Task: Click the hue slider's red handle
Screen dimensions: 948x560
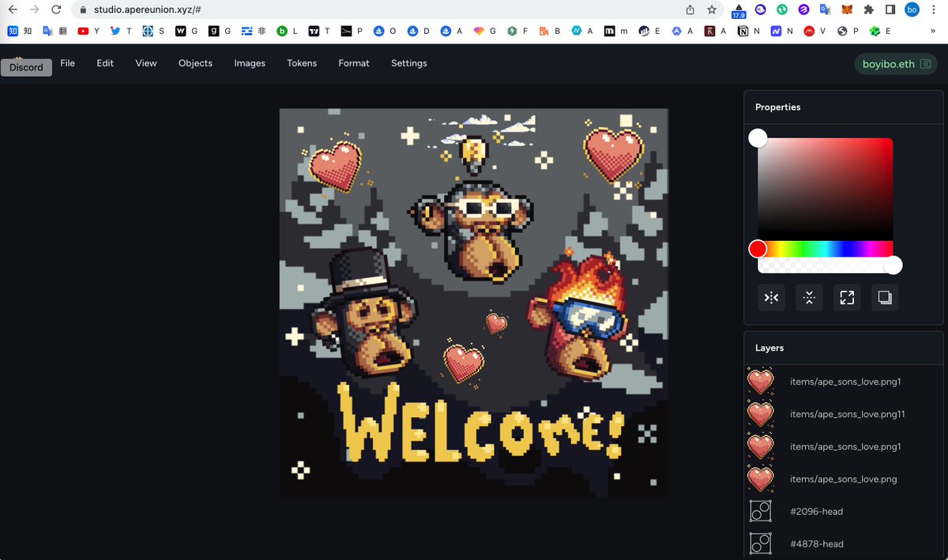Action: [758, 249]
